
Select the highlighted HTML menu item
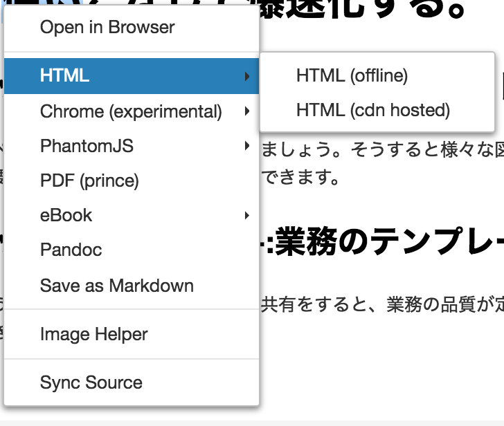pyautogui.click(x=132, y=76)
